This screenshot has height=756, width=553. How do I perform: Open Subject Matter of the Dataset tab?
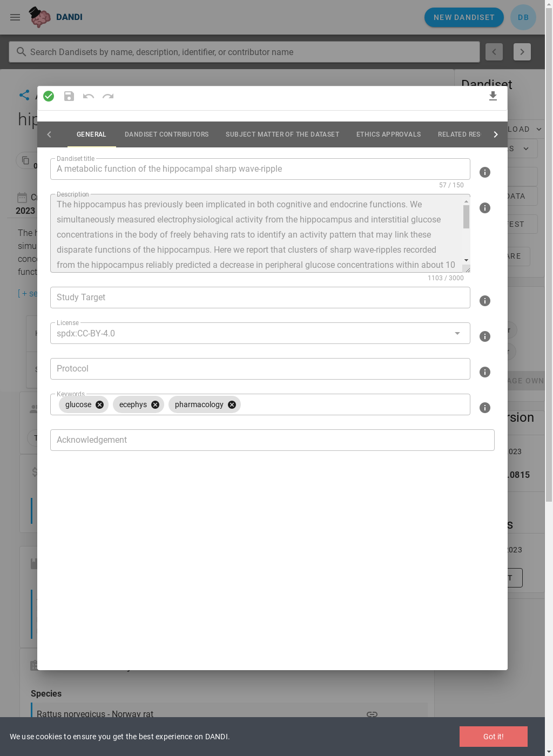pos(282,134)
